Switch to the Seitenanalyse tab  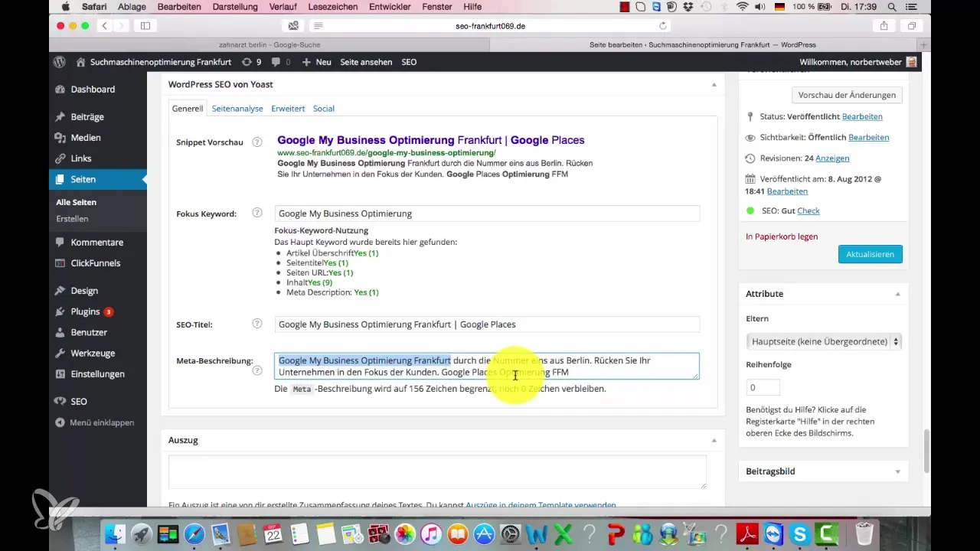point(237,109)
